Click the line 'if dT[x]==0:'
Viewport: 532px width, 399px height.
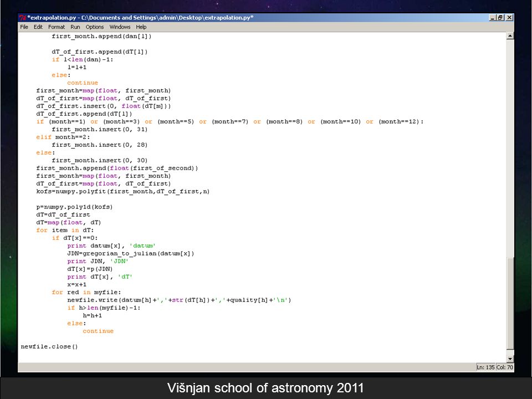coord(75,238)
